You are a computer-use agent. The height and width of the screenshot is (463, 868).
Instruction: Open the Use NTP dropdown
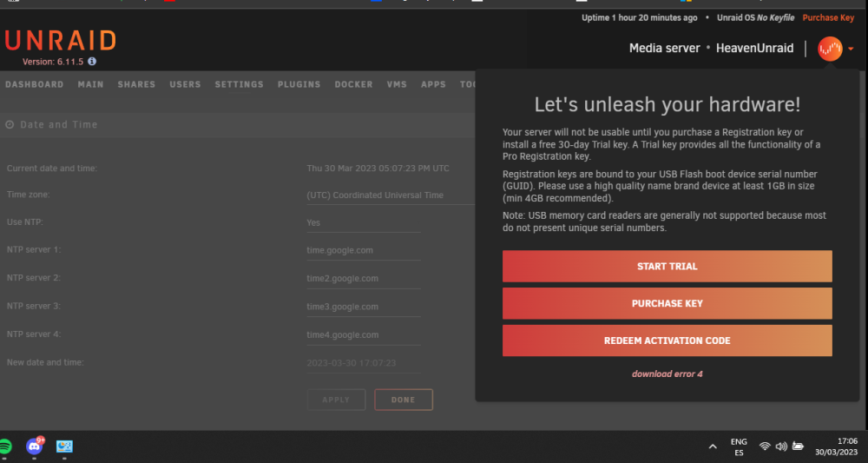pyautogui.click(x=363, y=222)
